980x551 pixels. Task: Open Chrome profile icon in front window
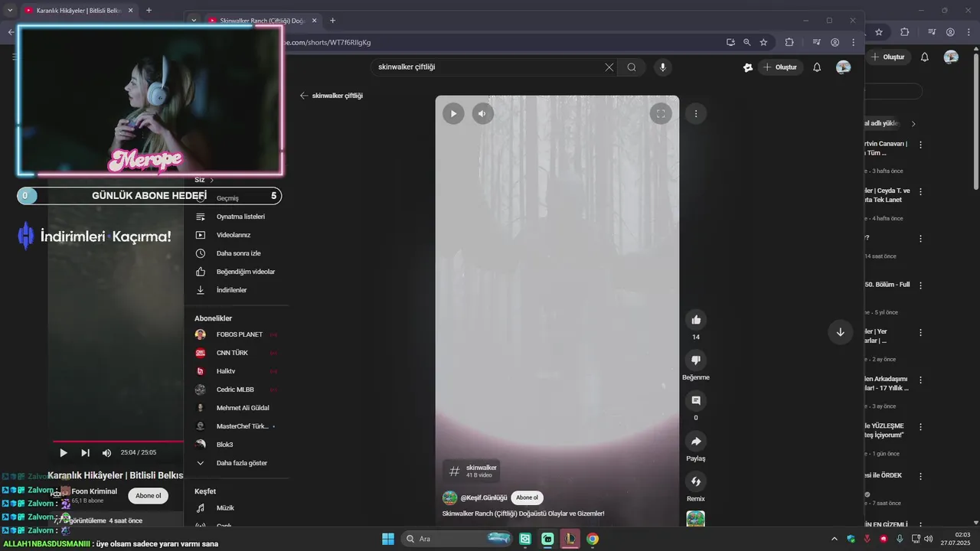click(835, 43)
